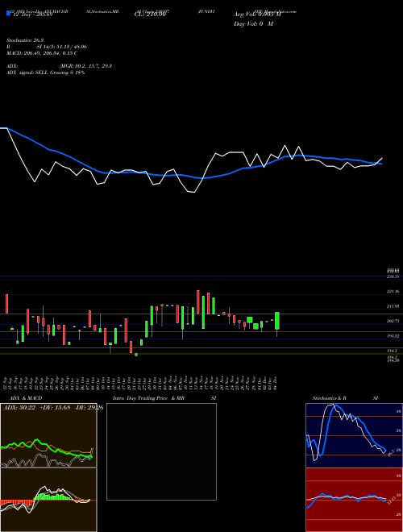Click the lowest green dot candle marker
The height and width of the screenshot is (532, 403).
point(136,355)
